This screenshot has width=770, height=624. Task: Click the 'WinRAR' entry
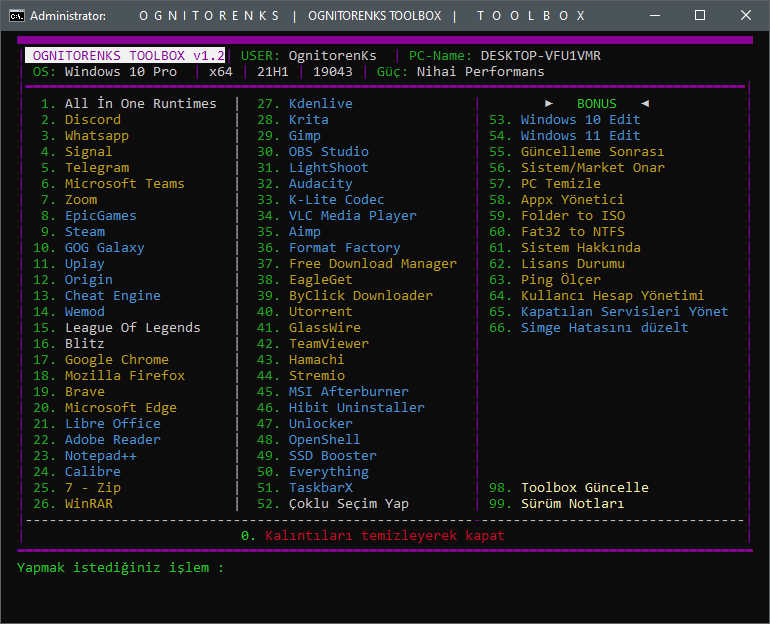[x=89, y=504]
